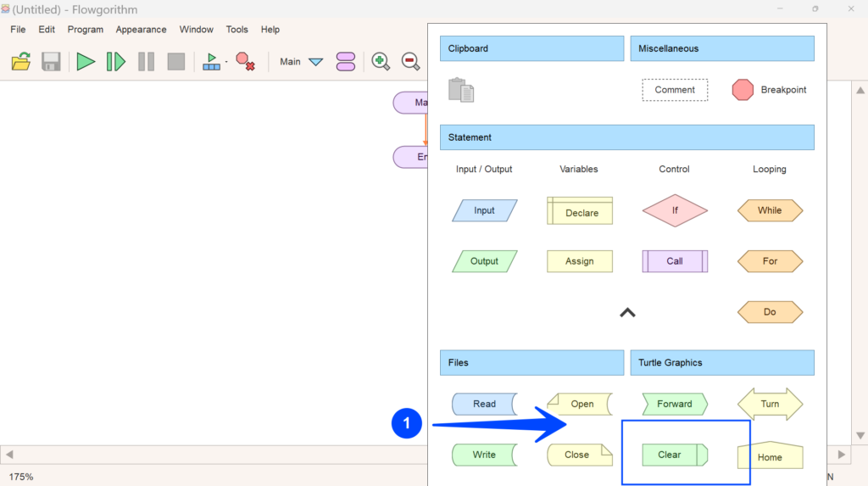The image size is (868, 486).
Task: Select the Input statement shape
Action: tap(484, 210)
